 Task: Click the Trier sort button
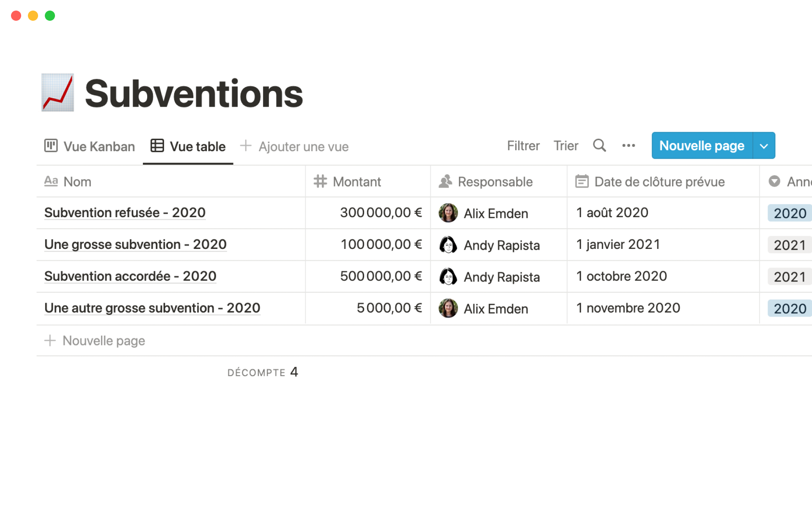[x=566, y=146]
